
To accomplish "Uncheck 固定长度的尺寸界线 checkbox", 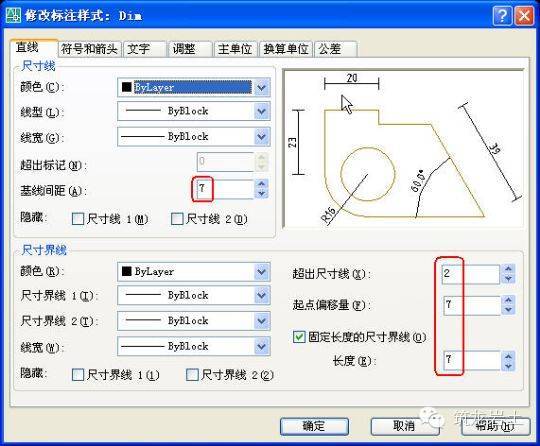I will pos(299,337).
